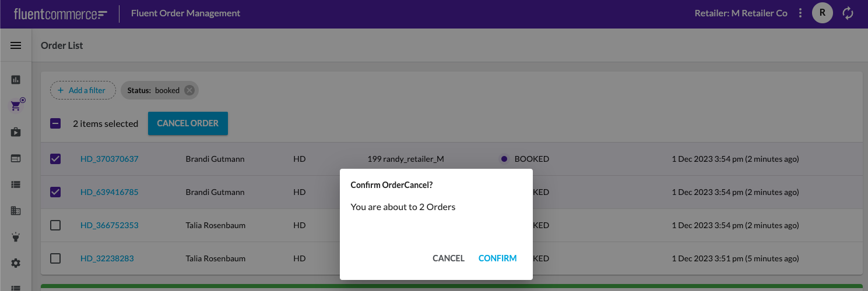Select the shopping cart orders icon
The image size is (868, 291).
(x=17, y=105)
